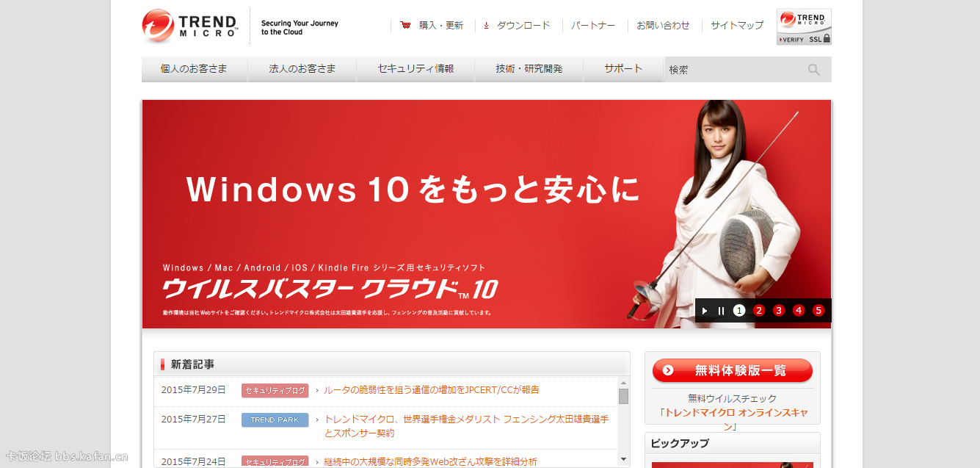Switch to banner slide 3

click(x=779, y=311)
